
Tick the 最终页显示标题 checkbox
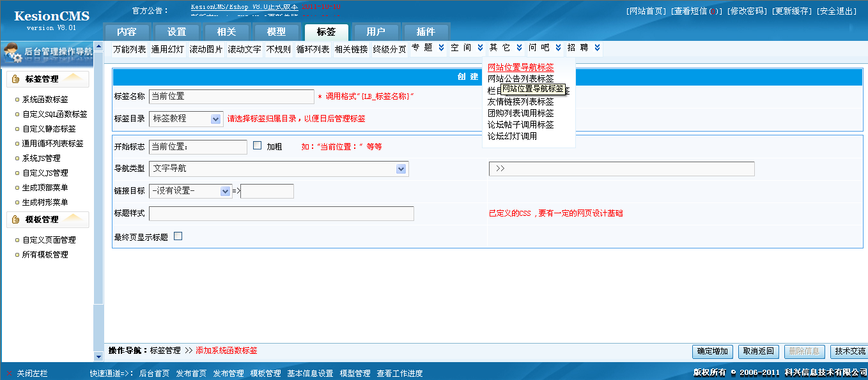tap(178, 236)
